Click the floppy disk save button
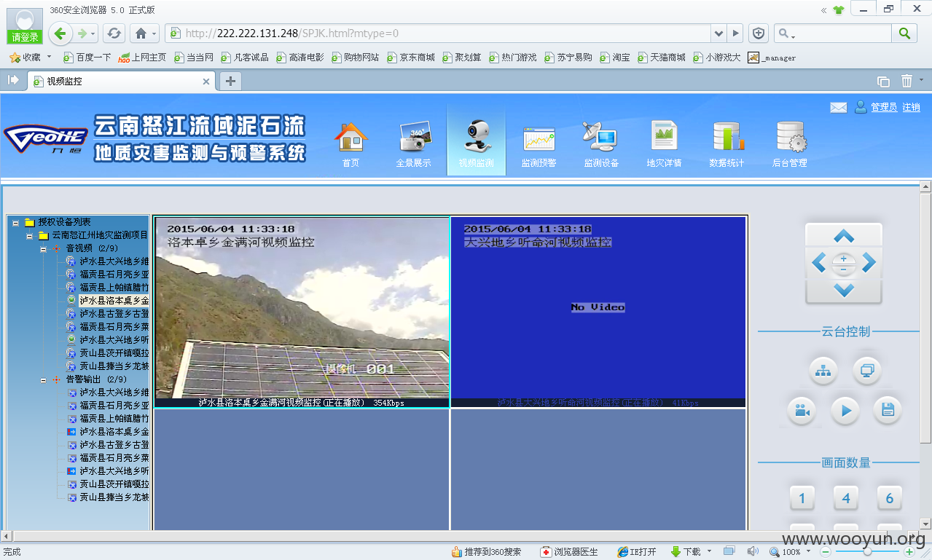The image size is (932, 560). [x=888, y=411]
